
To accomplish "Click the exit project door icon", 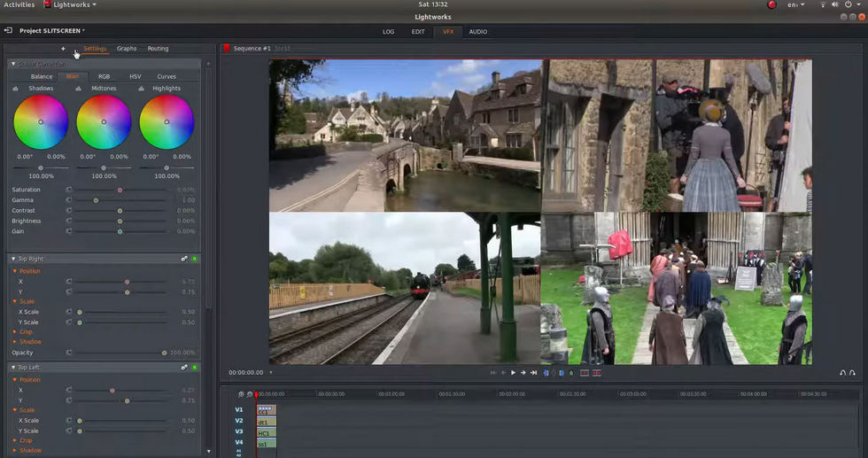I will pyautogui.click(x=8, y=31).
